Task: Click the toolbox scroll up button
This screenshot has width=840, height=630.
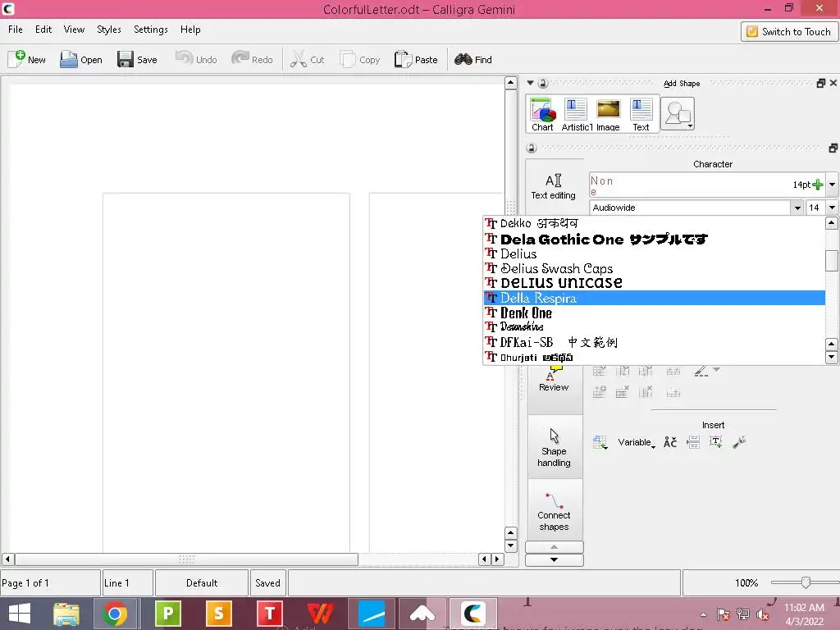Action: click(554, 547)
